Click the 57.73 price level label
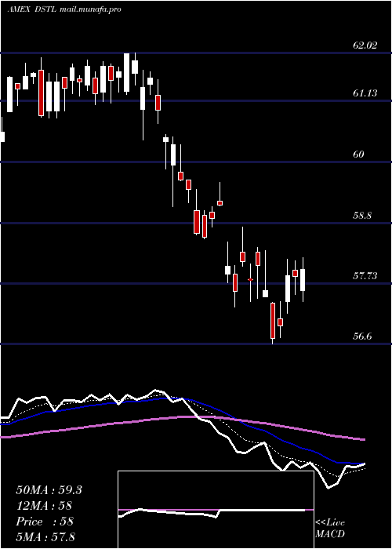392x549 pixels. click(x=365, y=276)
